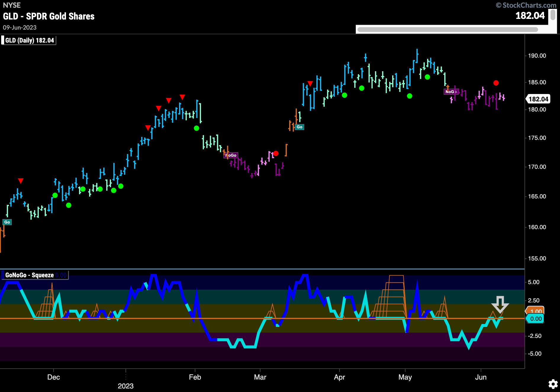560x392 pixels.
Task: Click the Go flag in mid-March
Action: tap(300, 127)
